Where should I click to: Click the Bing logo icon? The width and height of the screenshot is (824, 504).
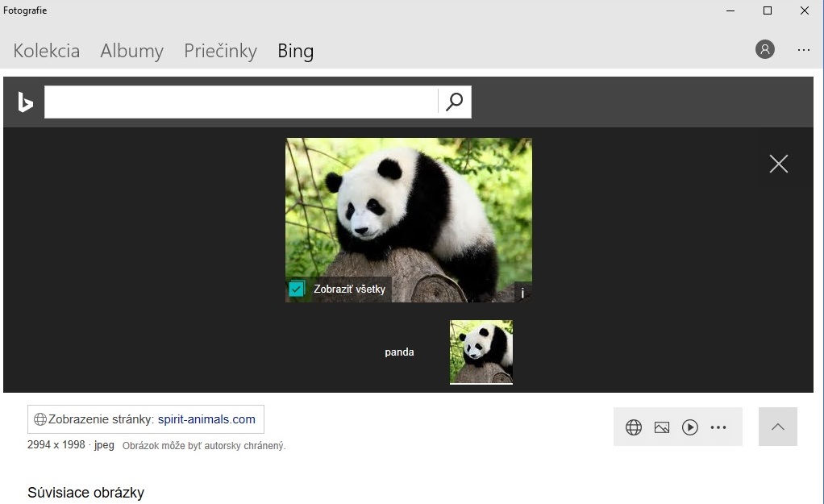(25, 102)
